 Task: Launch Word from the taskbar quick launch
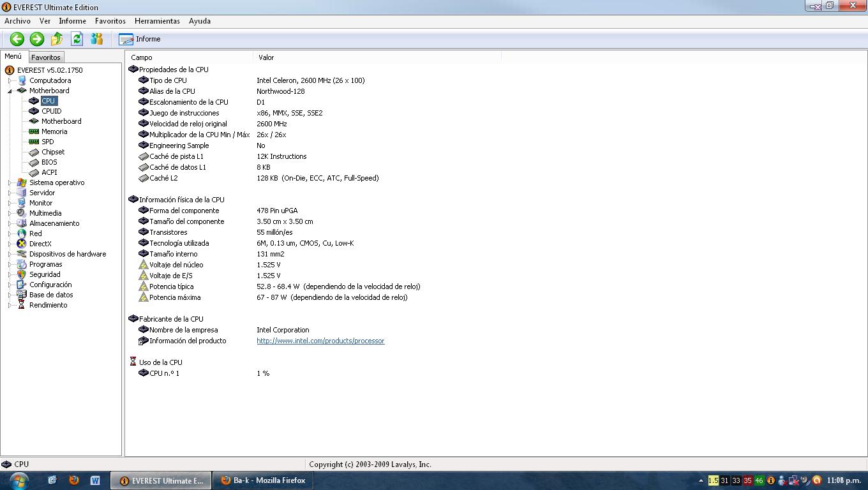[95, 480]
